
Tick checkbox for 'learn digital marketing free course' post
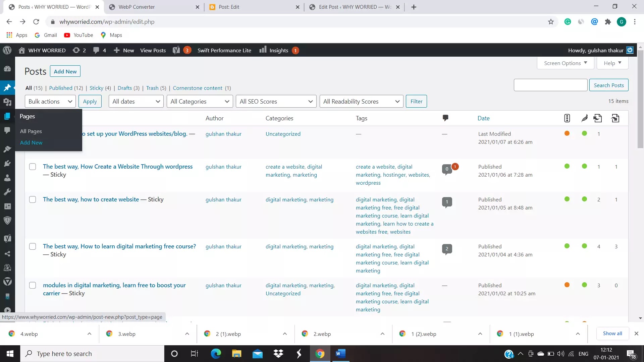(33, 246)
